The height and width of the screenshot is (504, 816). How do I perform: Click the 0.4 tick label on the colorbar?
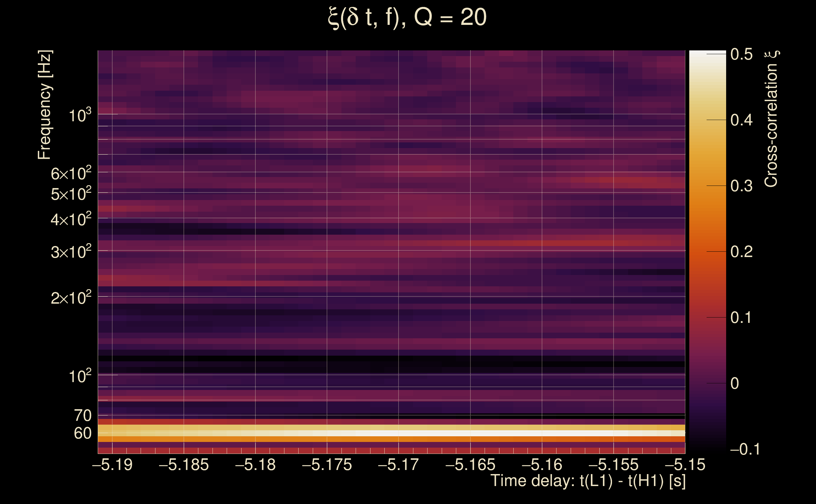tap(741, 120)
